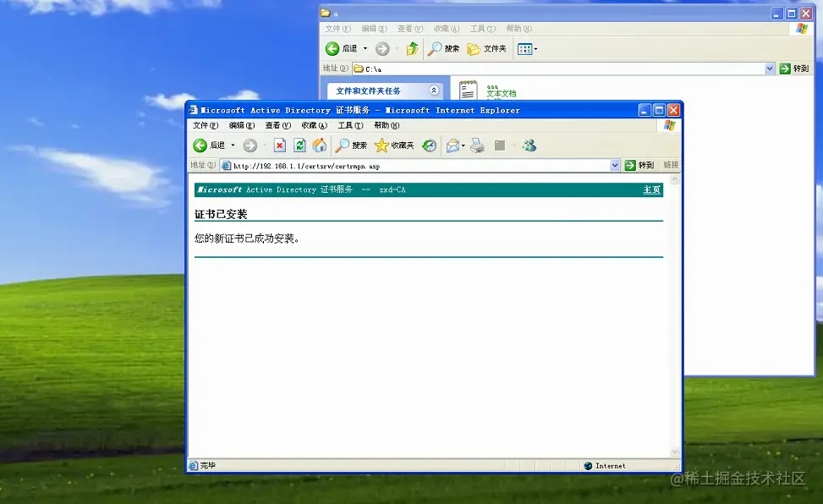Open Back history dropdown arrow in IE
Screen dimensions: 823x504
(x=233, y=145)
